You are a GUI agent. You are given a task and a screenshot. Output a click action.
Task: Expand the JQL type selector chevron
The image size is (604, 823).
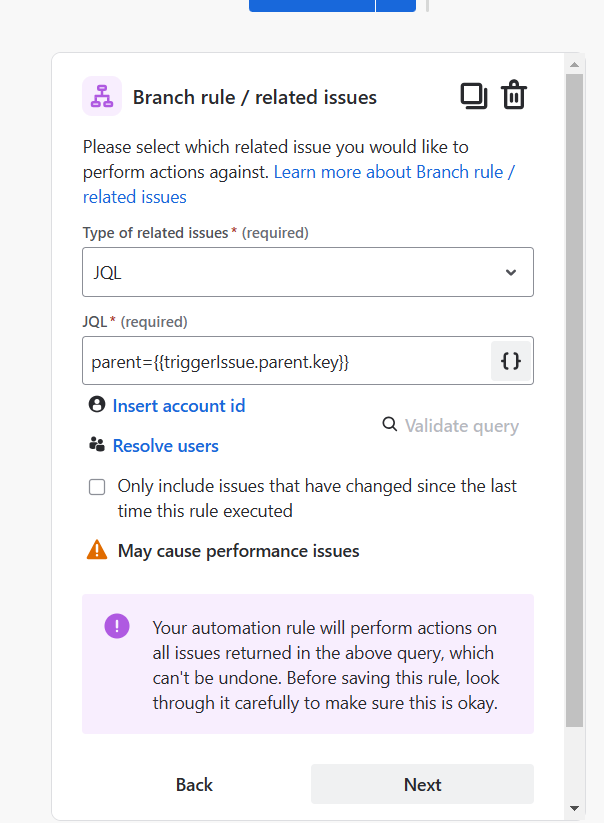(510, 271)
